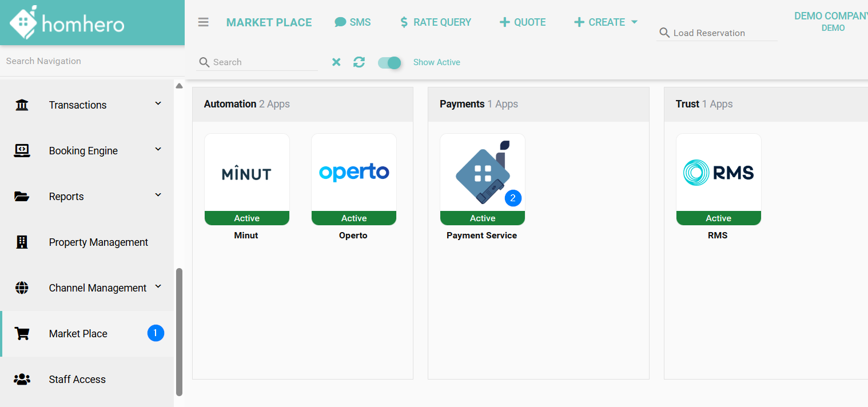
Task: Click the SMS button
Action: 353,22
